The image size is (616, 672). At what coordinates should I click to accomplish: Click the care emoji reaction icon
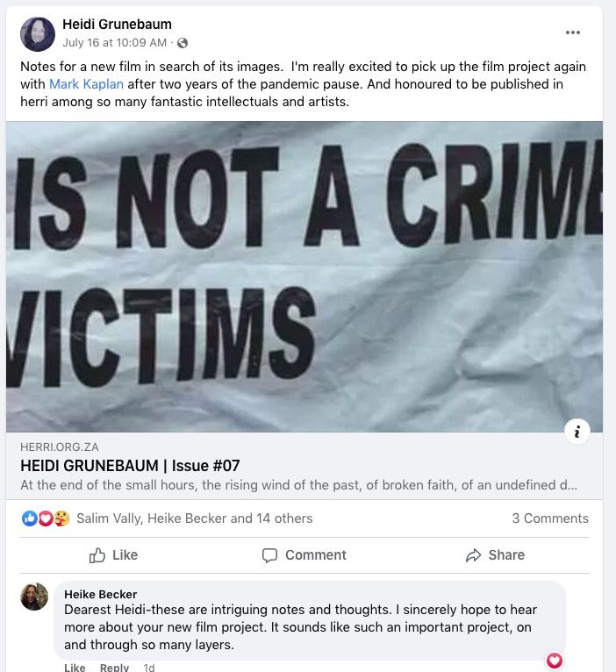(x=61, y=518)
